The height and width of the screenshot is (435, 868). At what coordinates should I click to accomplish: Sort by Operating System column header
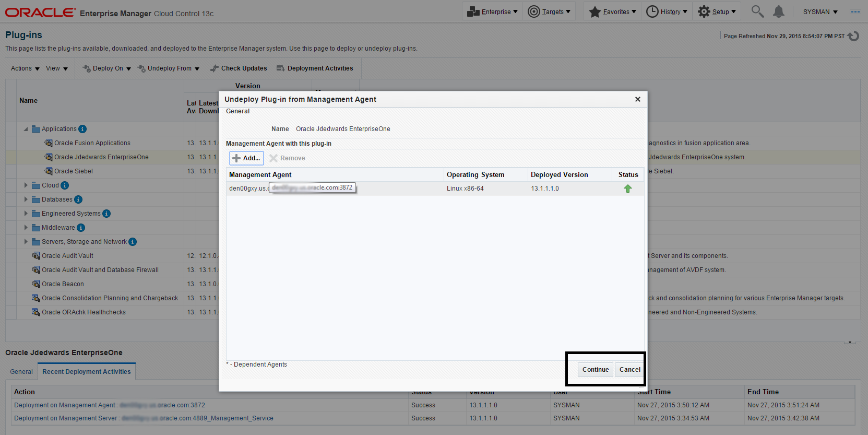pyautogui.click(x=485, y=175)
